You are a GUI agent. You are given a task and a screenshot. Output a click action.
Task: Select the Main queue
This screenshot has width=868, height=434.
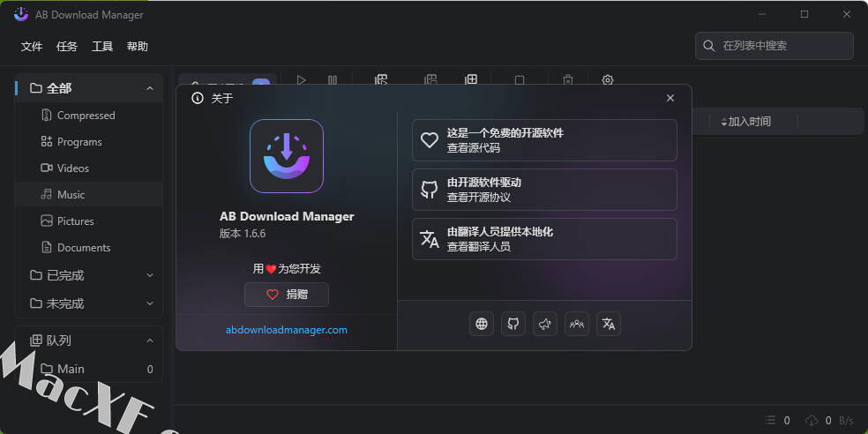pos(88,369)
